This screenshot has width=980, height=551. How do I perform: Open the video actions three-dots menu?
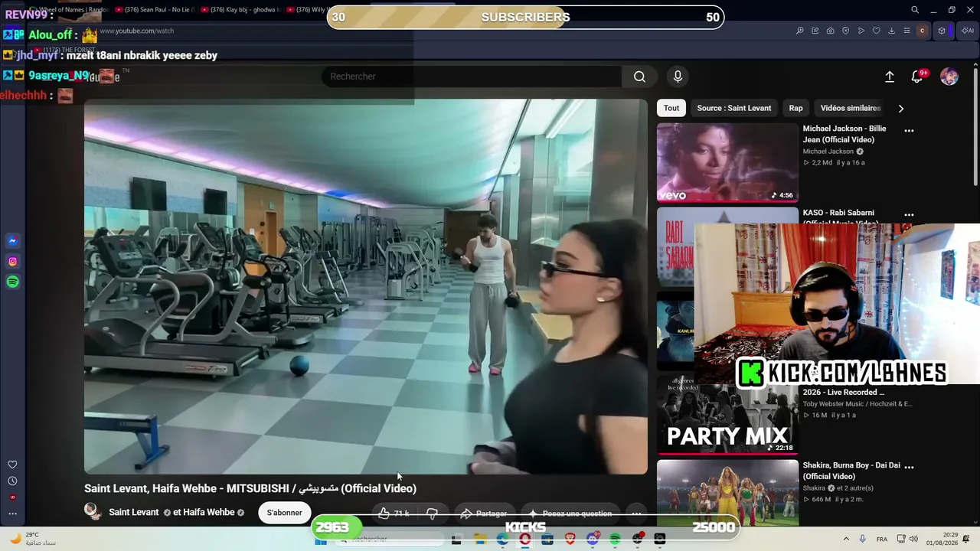point(636,513)
